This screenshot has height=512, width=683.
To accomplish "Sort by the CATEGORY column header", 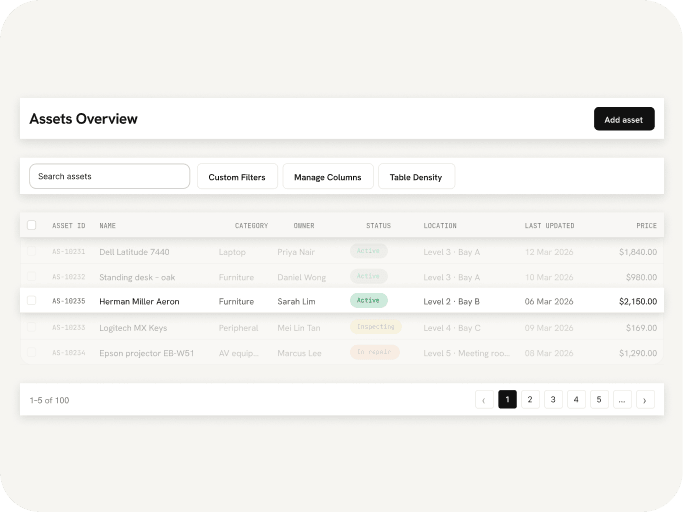I will (x=251, y=226).
